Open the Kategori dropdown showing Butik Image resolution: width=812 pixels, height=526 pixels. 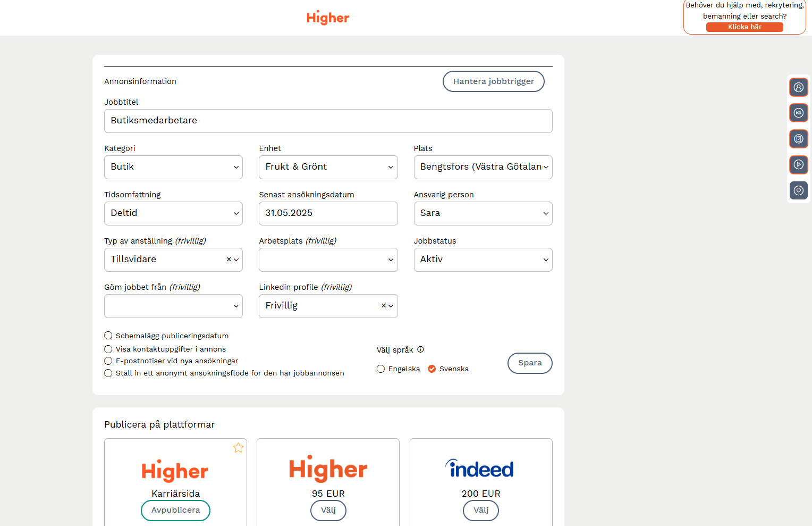173,167
